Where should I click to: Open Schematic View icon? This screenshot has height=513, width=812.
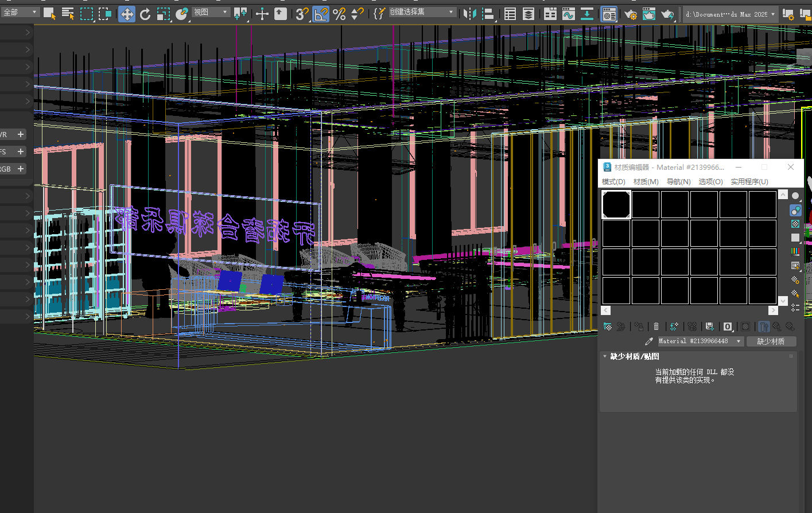587,14
